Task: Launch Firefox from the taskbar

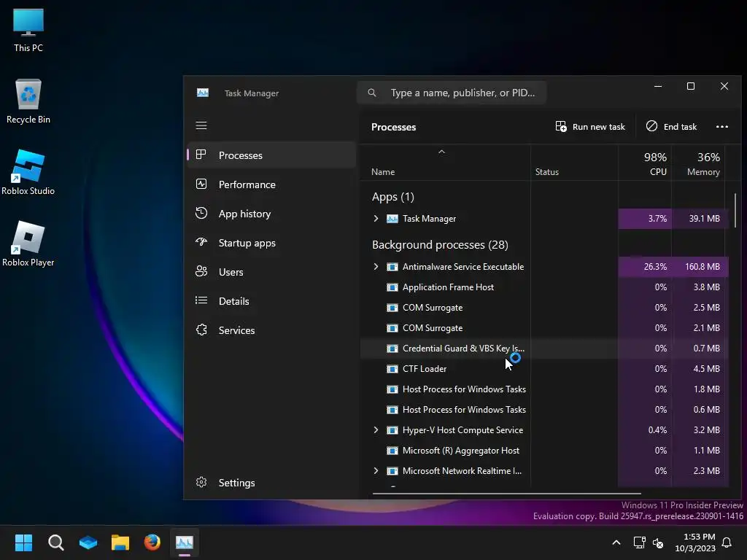Action: (152, 542)
